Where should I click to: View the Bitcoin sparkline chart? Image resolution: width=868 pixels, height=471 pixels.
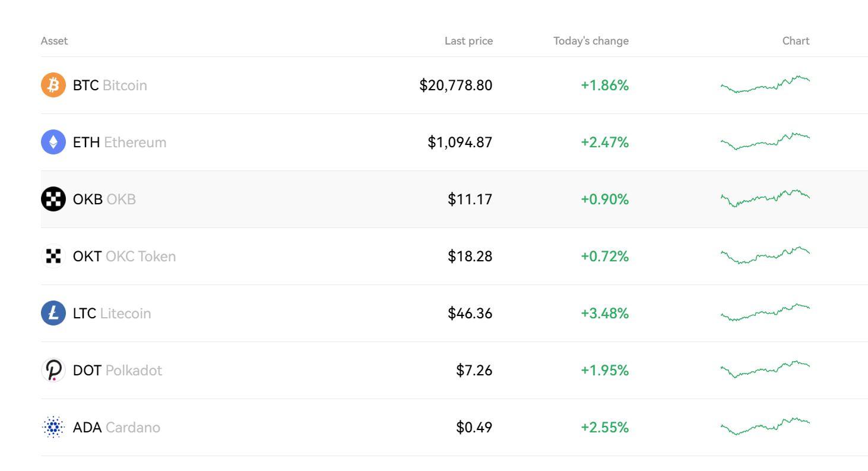click(x=765, y=84)
